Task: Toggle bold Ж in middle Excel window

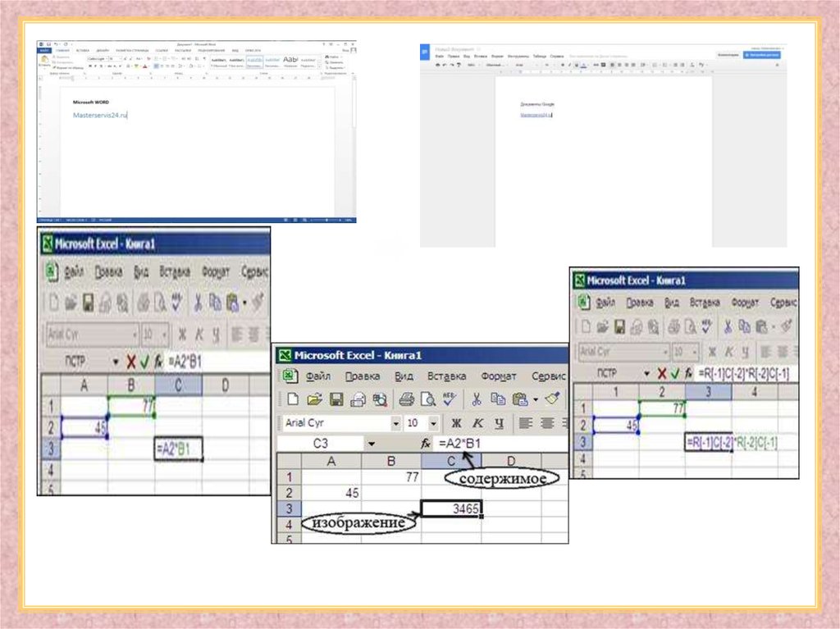Action: pyautogui.click(x=457, y=423)
